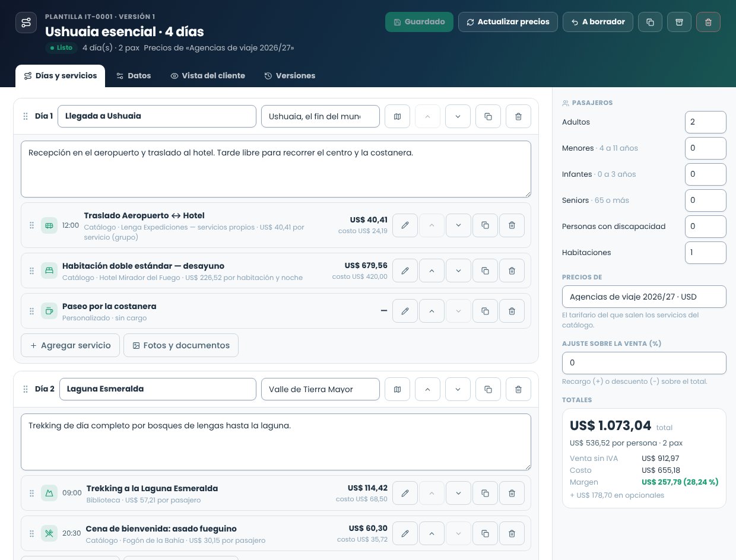Click the trekking icon of Laguna Esmeralda
This screenshot has width=736, height=560.
pos(49,493)
